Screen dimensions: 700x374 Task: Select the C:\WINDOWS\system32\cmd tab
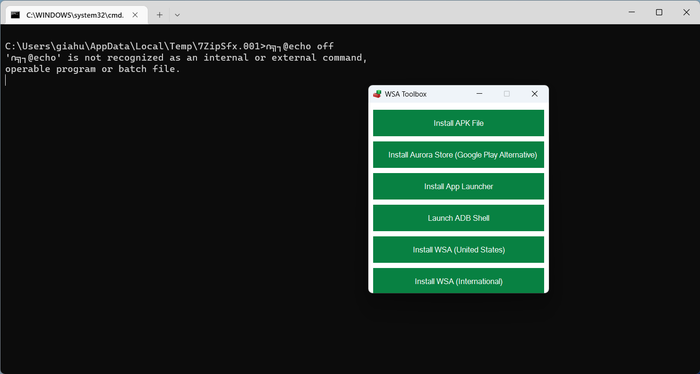[76, 15]
